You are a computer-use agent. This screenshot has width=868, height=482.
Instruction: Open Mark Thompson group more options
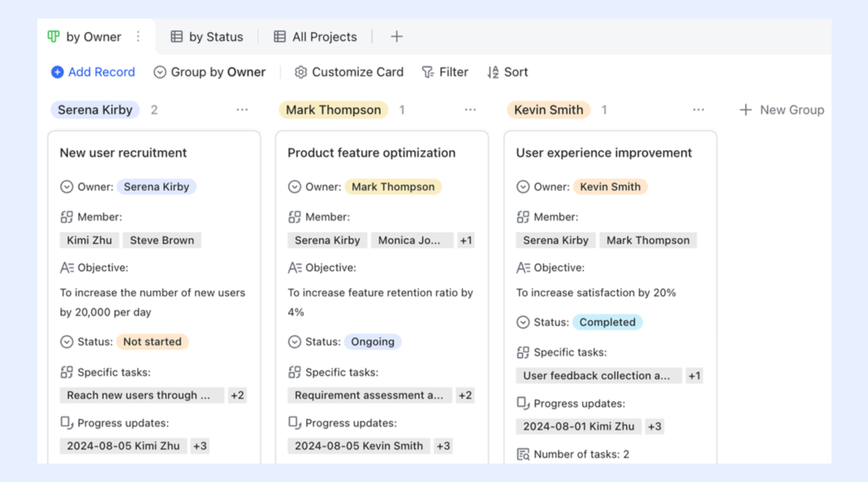tap(470, 110)
